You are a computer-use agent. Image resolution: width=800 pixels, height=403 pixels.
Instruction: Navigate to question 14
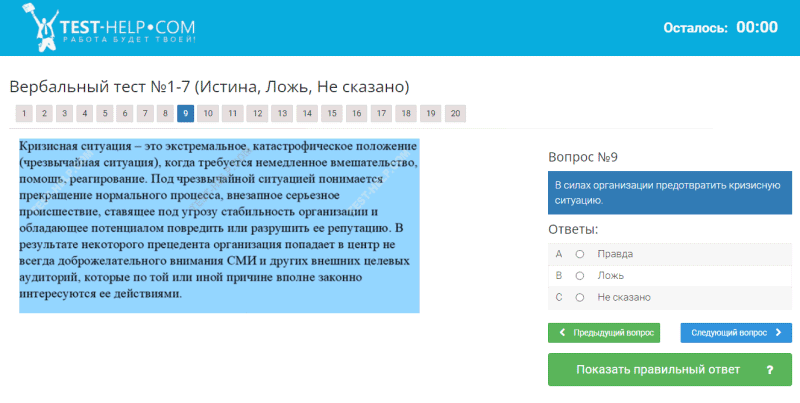307,113
